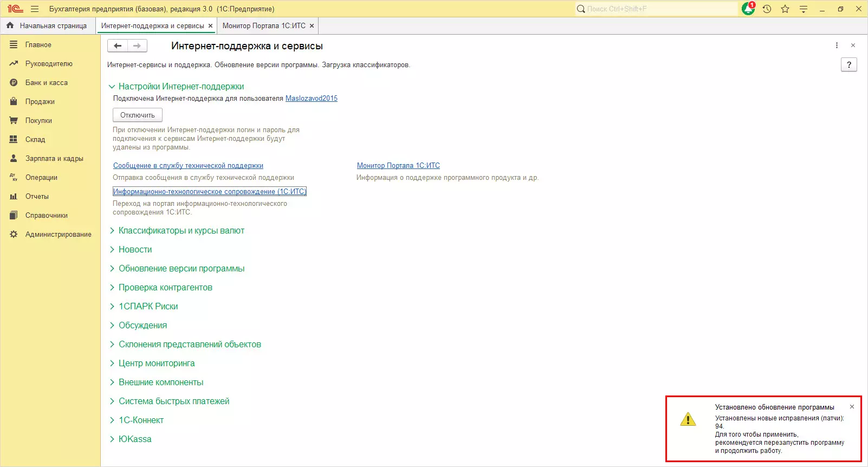
Task: Open the three-dot More menu of the form
Action: click(837, 46)
